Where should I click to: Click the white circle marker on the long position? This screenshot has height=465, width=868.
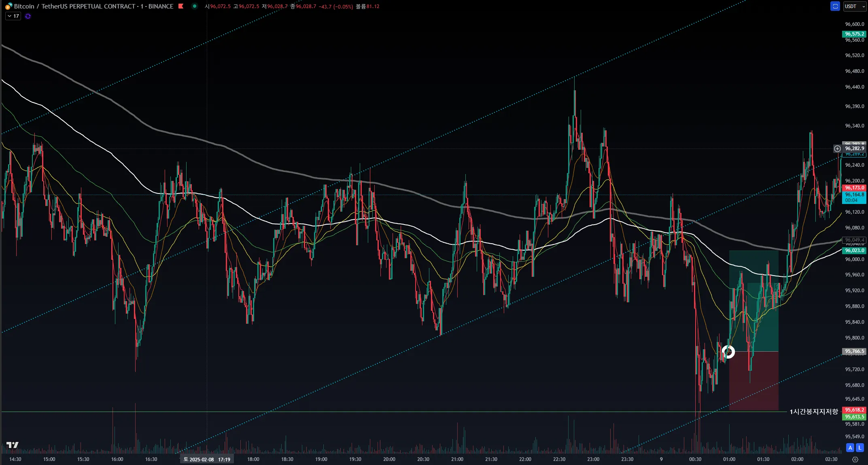pyautogui.click(x=728, y=352)
